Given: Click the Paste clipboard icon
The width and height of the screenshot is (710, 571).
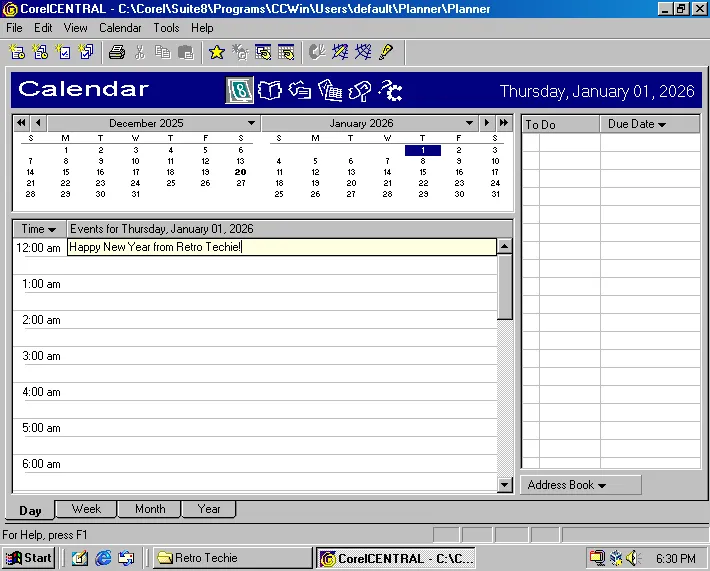Looking at the screenshot, I should (184, 52).
